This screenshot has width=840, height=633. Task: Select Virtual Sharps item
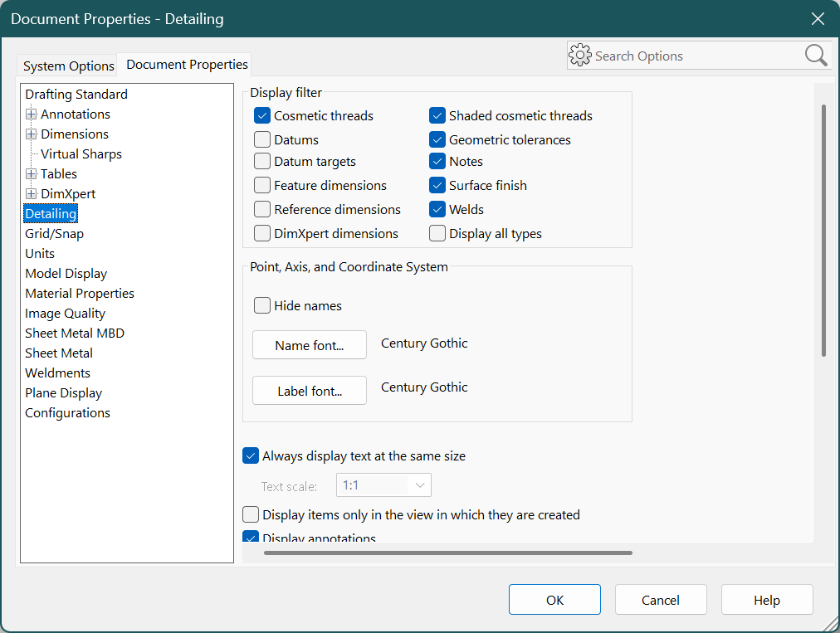[x=81, y=154]
